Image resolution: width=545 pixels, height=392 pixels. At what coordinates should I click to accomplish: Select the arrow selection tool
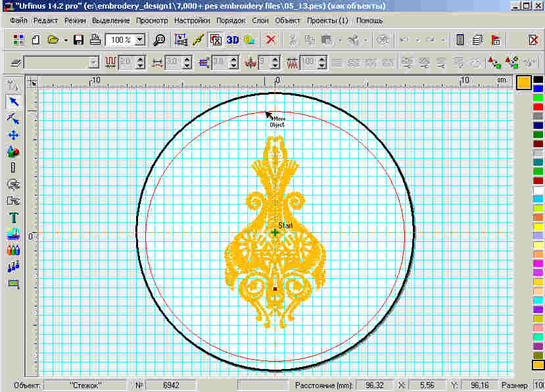point(13,102)
